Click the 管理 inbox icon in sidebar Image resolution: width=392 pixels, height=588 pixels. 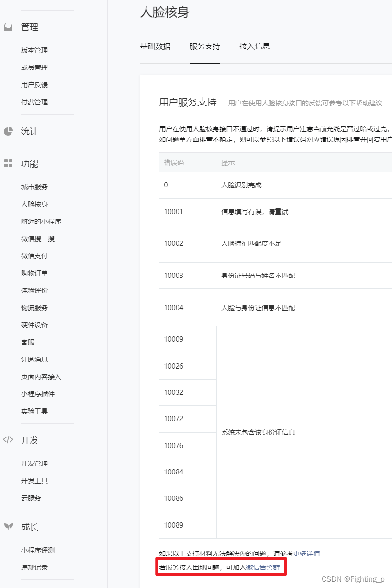pos(8,27)
